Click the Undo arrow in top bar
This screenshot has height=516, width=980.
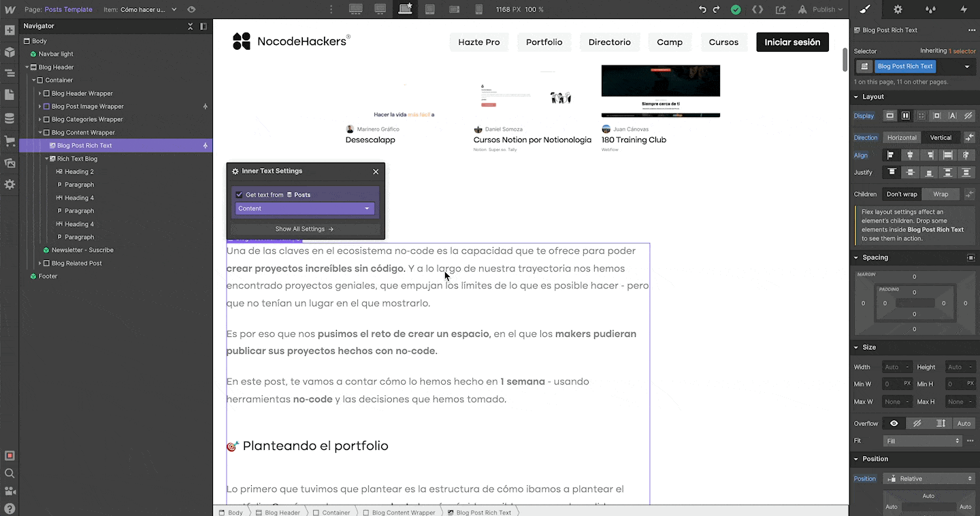point(702,10)
